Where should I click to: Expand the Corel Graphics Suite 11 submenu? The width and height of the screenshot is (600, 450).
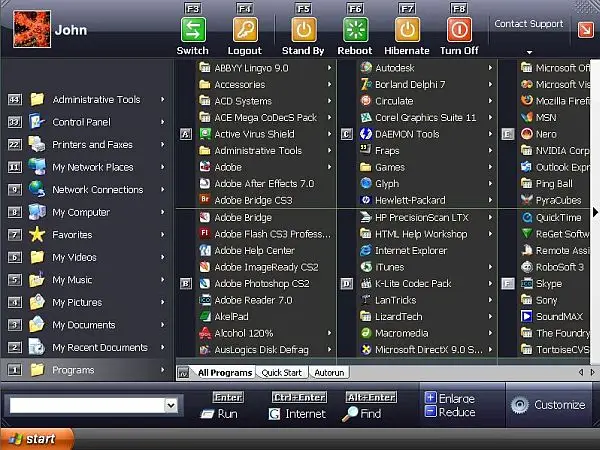click(490, 117)
